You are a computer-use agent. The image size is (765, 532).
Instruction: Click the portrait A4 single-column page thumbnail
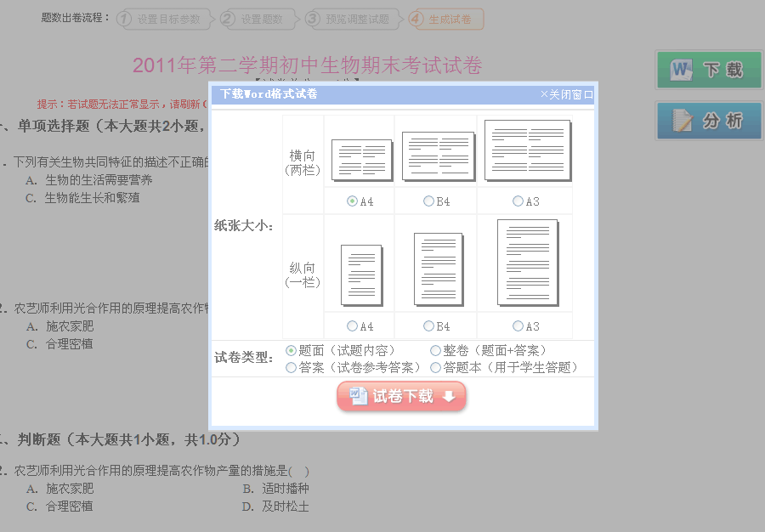(361, 275)
